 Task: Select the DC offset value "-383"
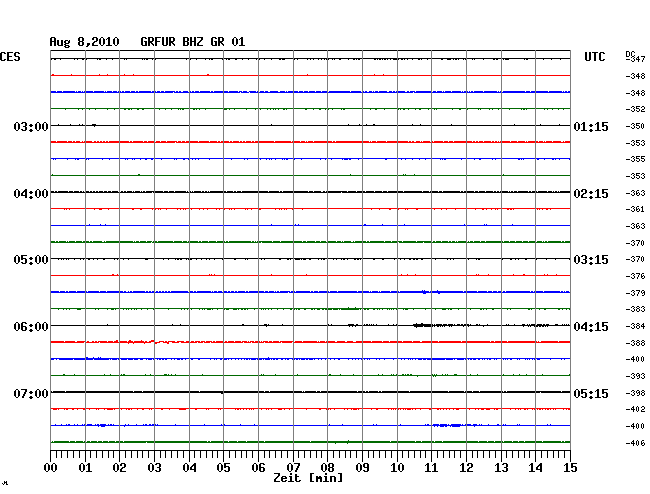pyautogui.click(x=635, y=309)
